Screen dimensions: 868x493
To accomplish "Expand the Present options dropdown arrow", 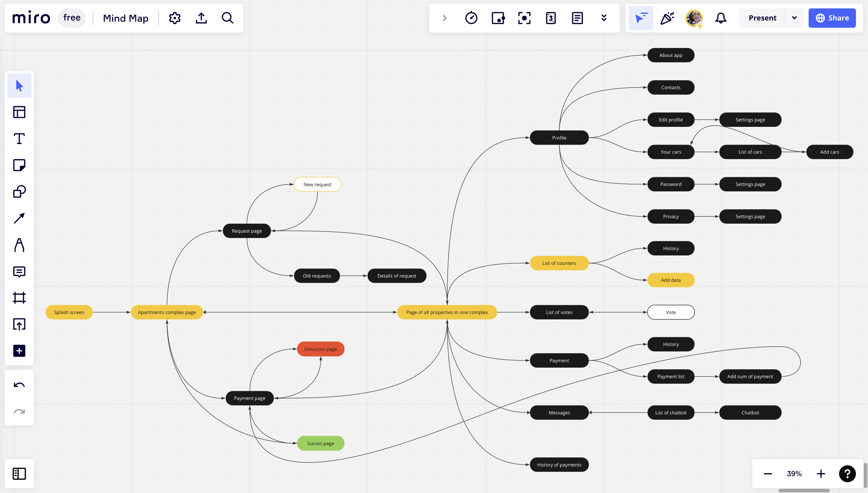I will 794,18.
